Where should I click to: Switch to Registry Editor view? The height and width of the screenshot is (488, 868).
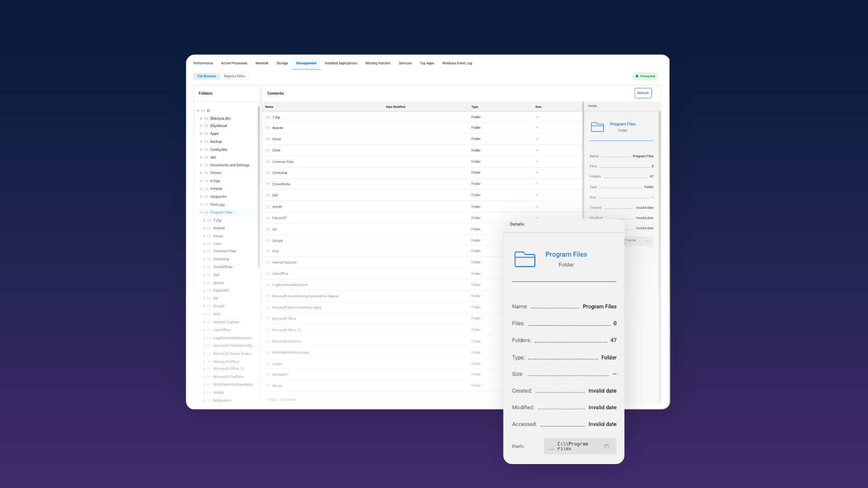[x=235, y=76]
